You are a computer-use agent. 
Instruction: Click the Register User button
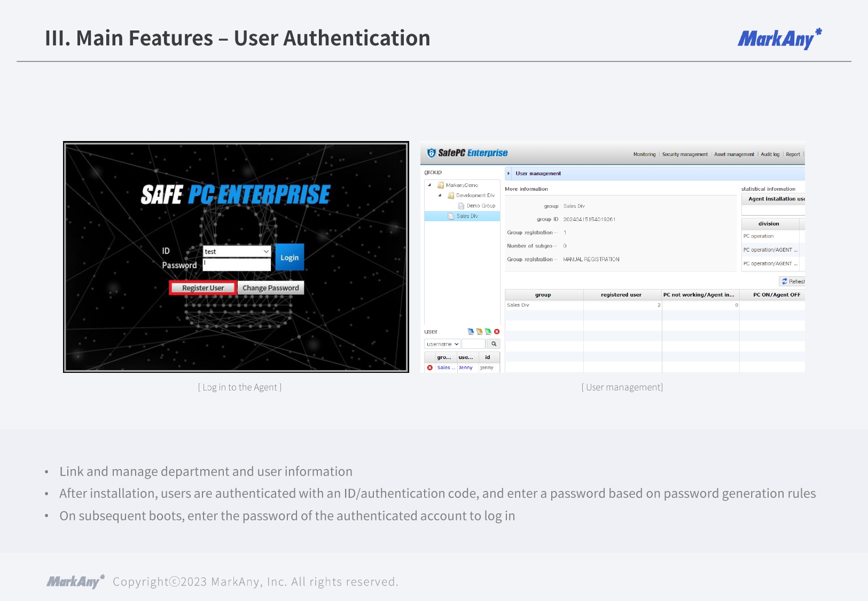(x=203, y=288)
